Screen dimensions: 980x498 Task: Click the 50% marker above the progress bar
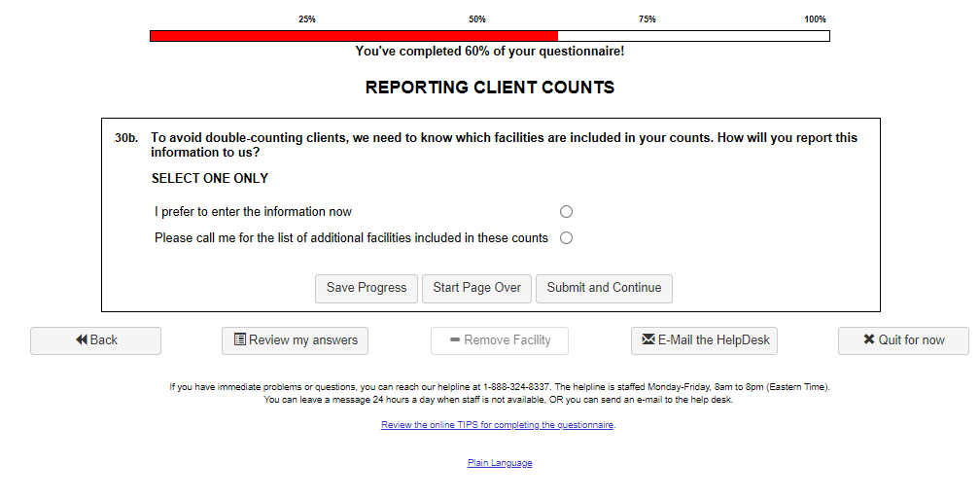477,19
